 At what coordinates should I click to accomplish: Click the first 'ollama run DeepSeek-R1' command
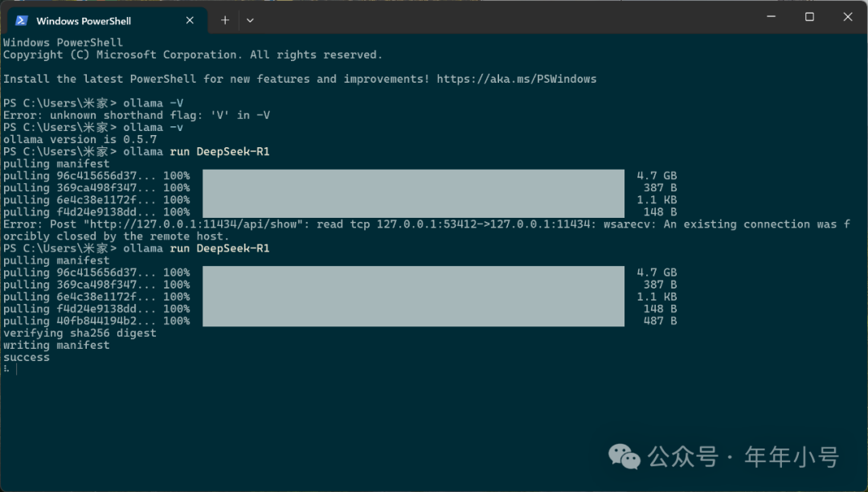click(196, 152)
